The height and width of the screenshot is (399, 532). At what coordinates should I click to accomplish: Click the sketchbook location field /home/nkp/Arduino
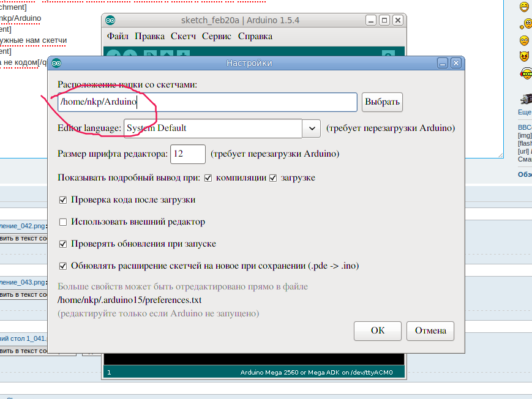point(208,102)
